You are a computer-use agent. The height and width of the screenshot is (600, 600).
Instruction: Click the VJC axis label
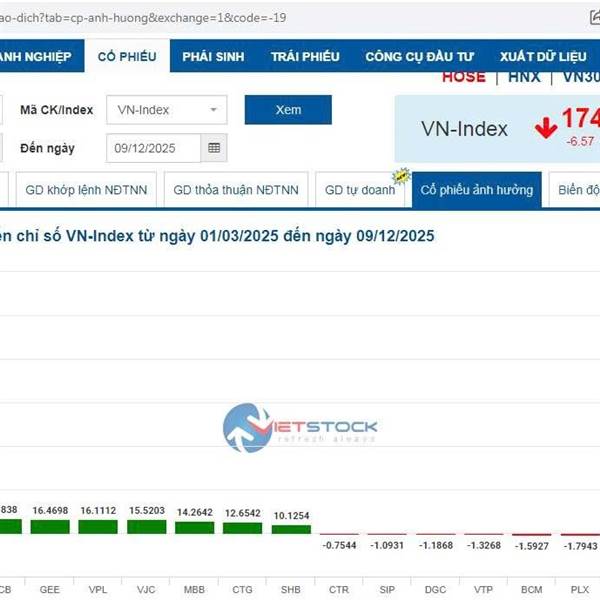pos(146,589)
